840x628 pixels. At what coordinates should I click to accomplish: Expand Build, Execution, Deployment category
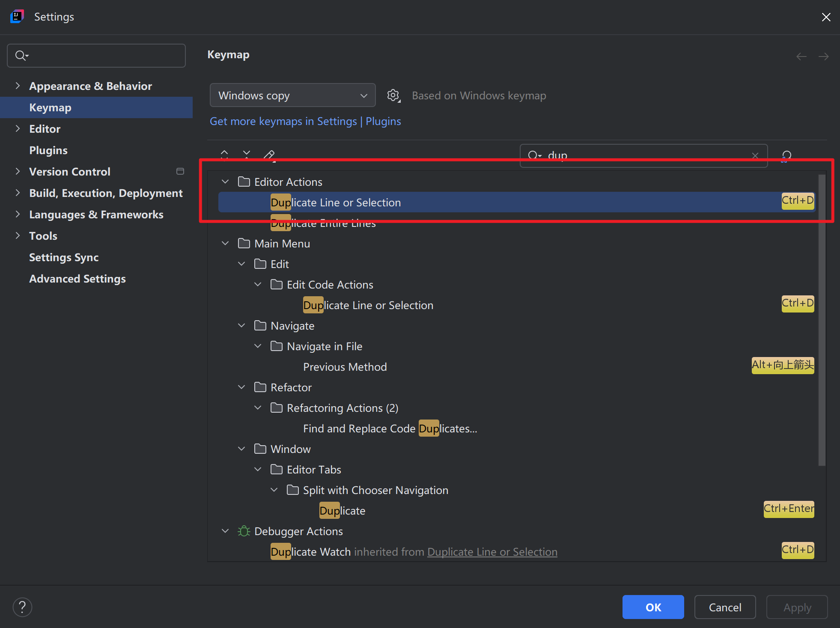(x=18, y=193)
